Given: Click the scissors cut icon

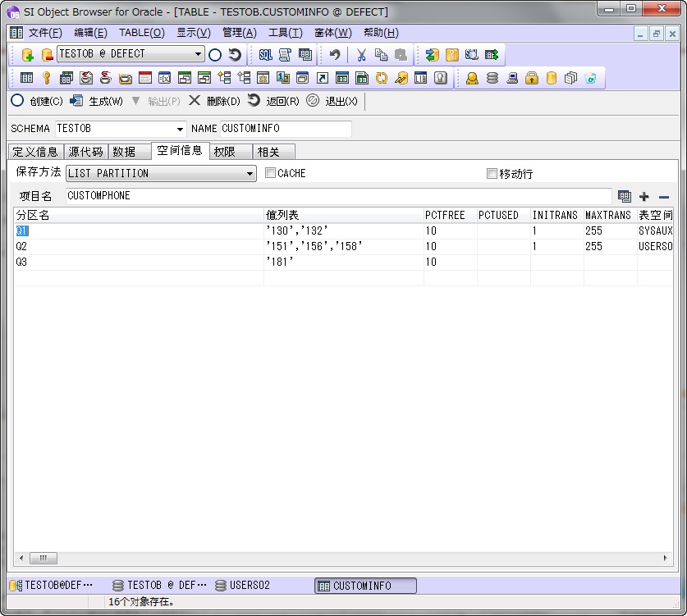Looking at the screenshot, I should click(361, 55).
